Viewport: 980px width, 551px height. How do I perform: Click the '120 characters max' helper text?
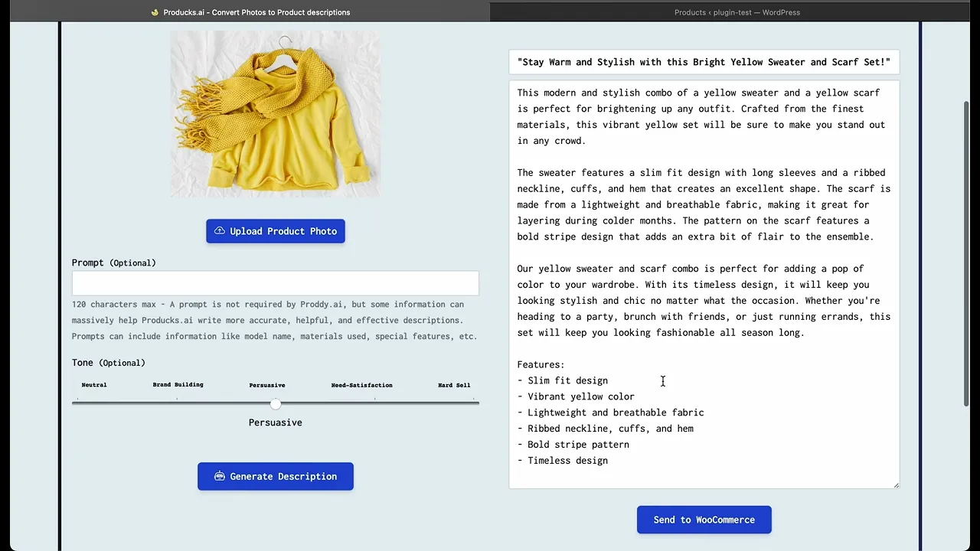(x=275, y=320)
